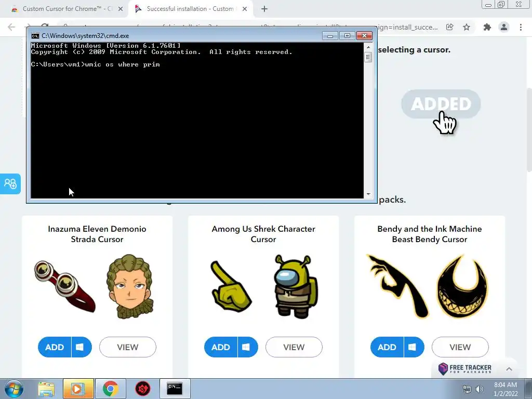The image size is (532, 399).
Task: Click the Bendy ink hand cursor image
Action: tap(398, 287)
